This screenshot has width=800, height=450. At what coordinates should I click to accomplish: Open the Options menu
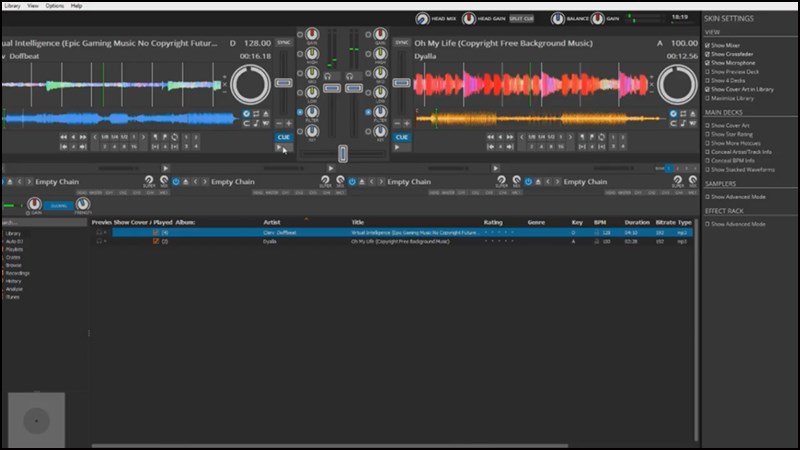coord(55,6)
